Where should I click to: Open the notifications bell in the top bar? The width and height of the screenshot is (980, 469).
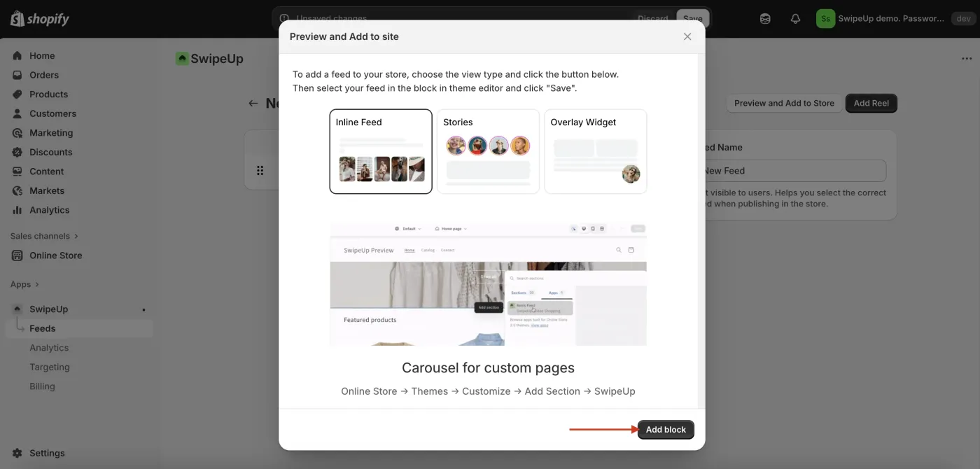coord(795,18)
